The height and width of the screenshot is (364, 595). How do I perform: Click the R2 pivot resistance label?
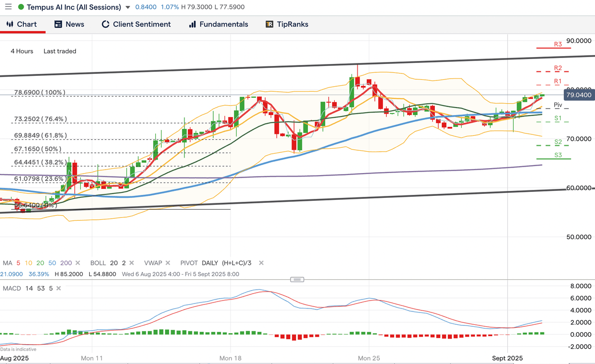(x=558, y=67)
